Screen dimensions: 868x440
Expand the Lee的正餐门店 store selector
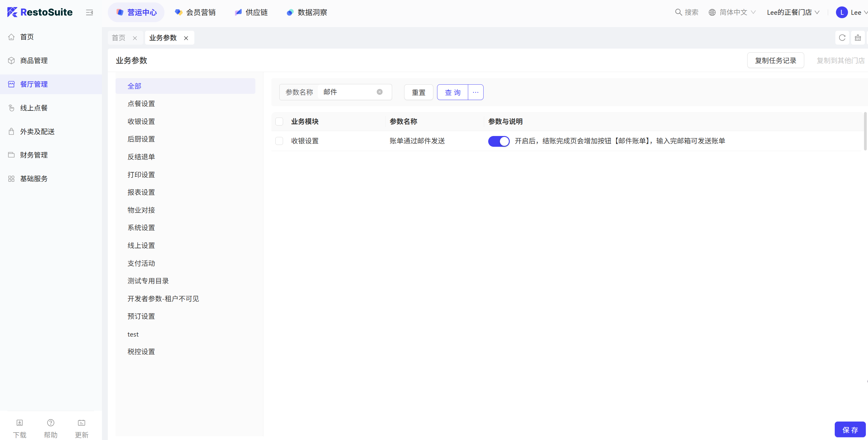coord(793,12)
